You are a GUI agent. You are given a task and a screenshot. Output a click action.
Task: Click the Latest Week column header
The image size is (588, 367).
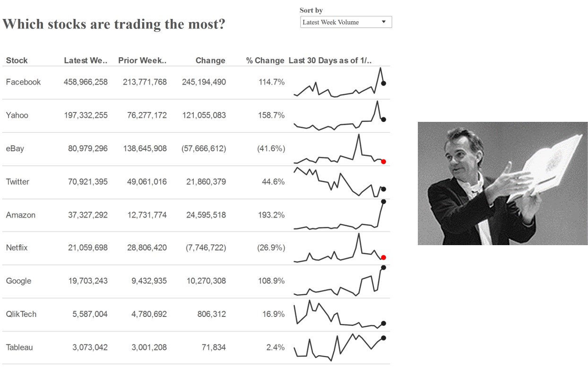(x=86, y=60)
